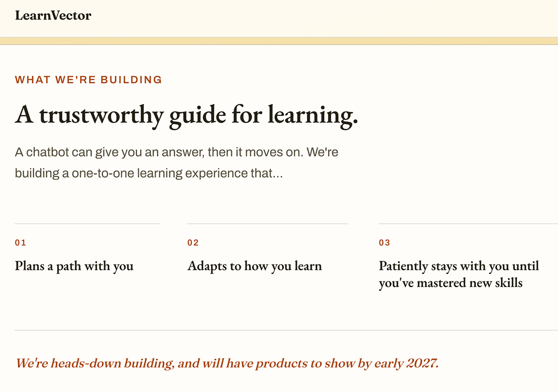
Task: Click the 'A trustworthy guide for learning.' headline
Action: tap(186, 115)
